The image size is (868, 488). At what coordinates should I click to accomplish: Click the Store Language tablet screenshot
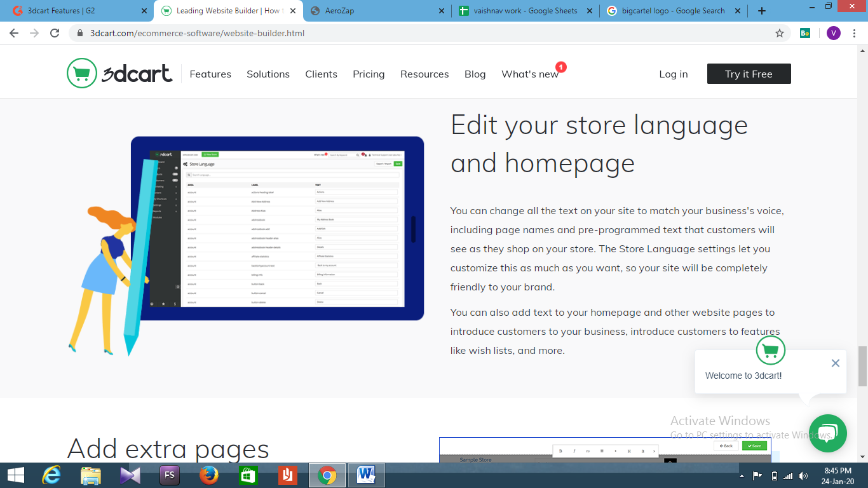click(277, 228)
